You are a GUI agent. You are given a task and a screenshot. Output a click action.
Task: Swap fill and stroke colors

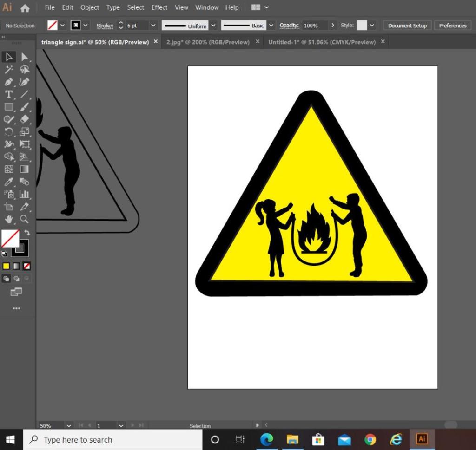click(x=27, y=232)
